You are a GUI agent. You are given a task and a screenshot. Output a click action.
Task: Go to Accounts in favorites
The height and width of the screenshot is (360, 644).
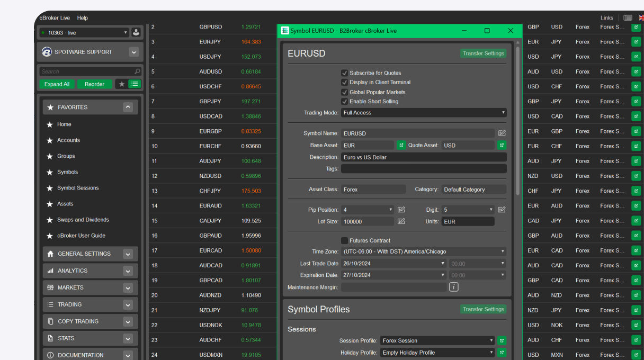coord(68,140)
